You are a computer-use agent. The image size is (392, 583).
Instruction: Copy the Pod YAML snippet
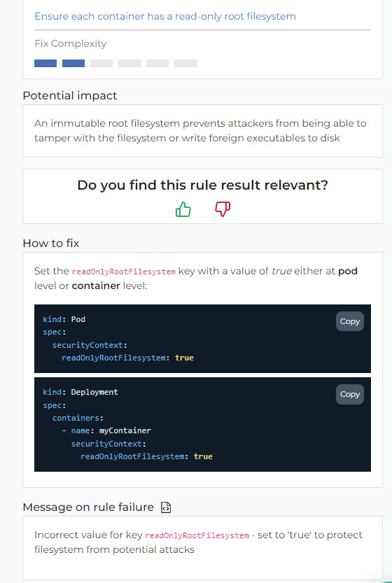[349, 321]
